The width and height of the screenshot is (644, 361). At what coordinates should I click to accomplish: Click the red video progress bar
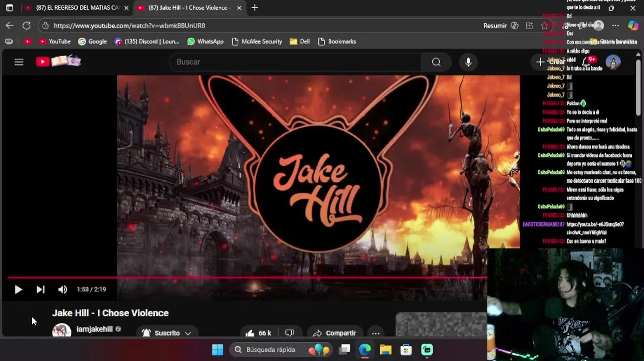point(247,277)
